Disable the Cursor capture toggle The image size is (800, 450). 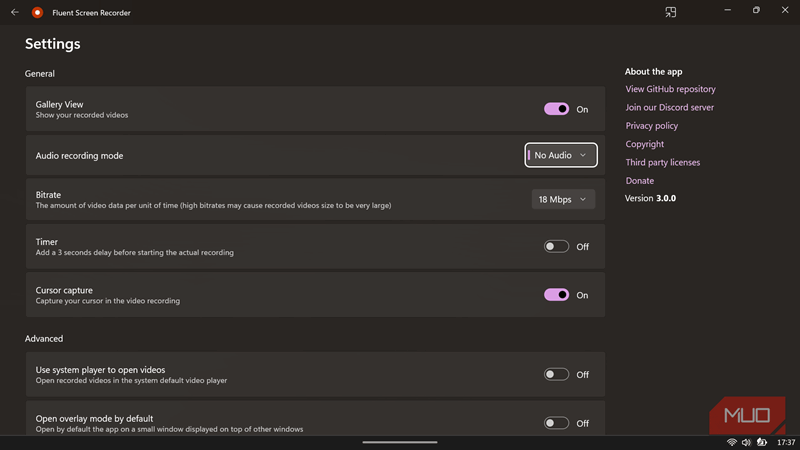click(x=556, y=295)
